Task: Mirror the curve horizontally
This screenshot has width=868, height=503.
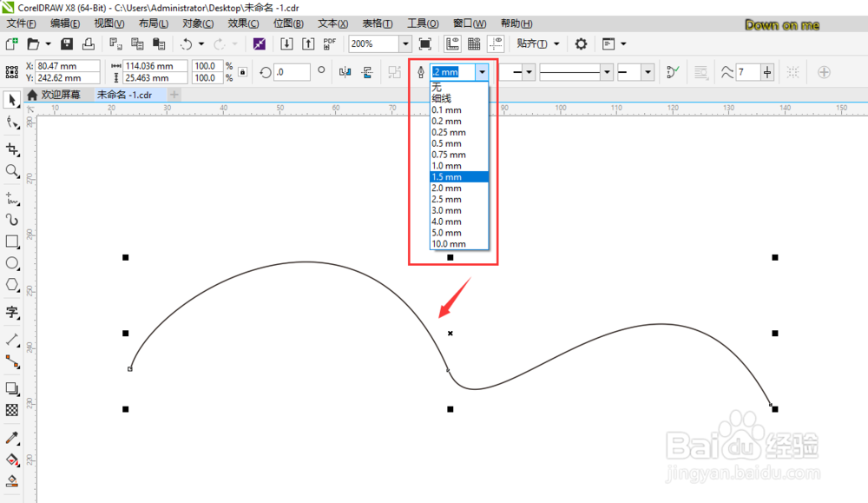Action: [345, 72]
